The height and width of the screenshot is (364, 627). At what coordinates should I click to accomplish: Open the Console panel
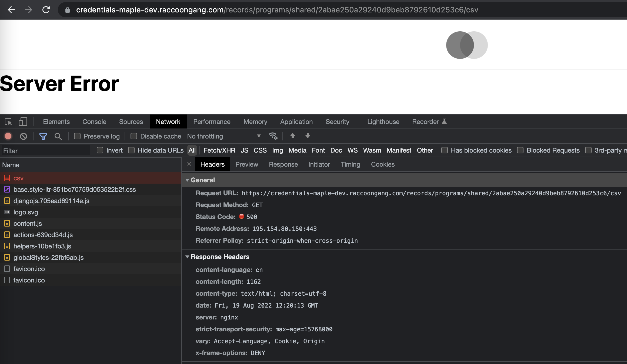94,122
